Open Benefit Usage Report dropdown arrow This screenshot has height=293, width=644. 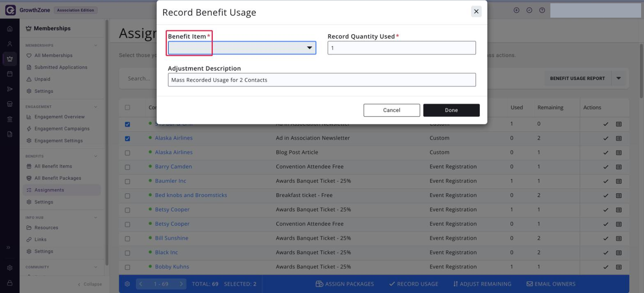tap(619, 78)
